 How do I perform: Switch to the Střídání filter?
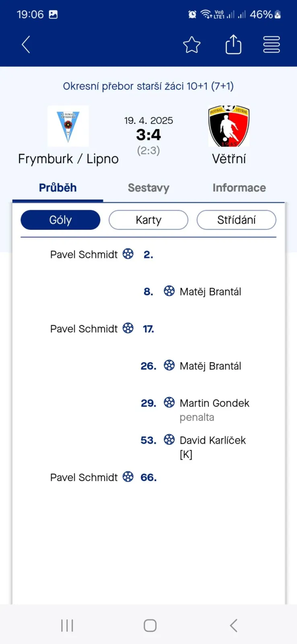point(237,220)
